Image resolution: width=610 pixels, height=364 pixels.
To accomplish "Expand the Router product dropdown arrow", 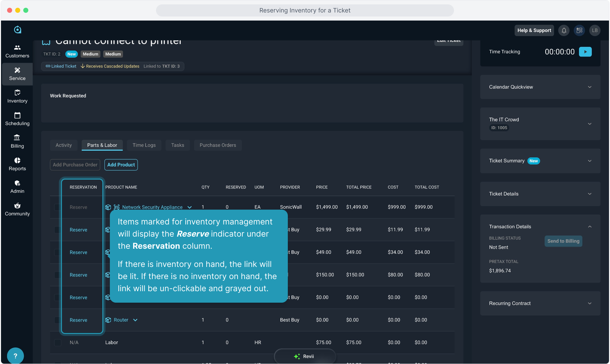I will click(135, 320).
